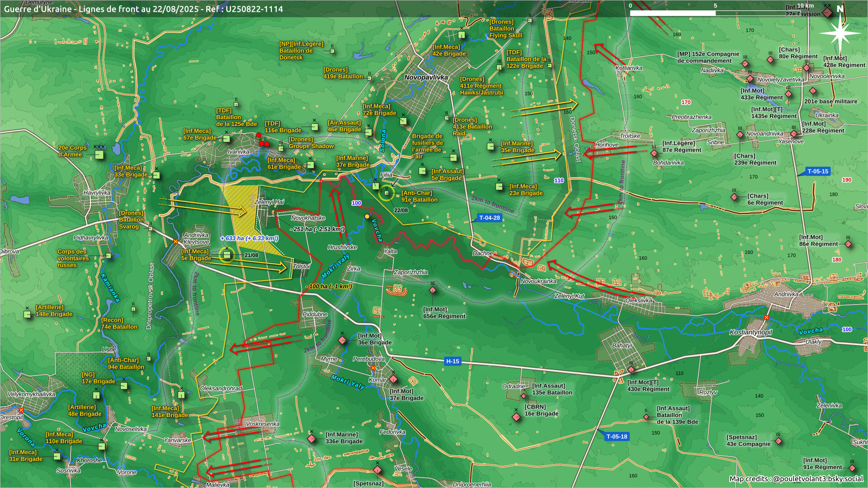
Task: Click the front line title header text
Action: 143,9
